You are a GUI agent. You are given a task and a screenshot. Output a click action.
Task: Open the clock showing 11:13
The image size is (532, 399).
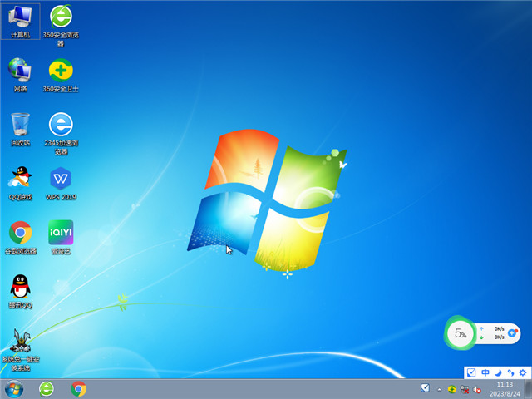[505, 389]
